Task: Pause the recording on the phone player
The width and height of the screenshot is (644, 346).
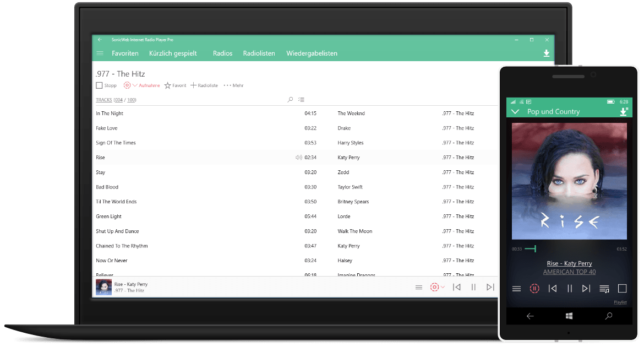Action: pos(534,288)
